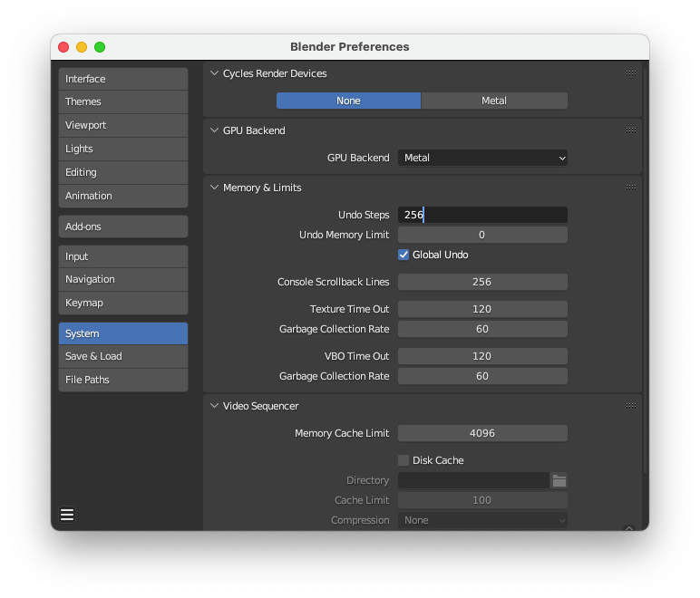The height and width of the screenshot is (598, 700).
Task: Open the Save & Load preferences tab
Action: 123,356
